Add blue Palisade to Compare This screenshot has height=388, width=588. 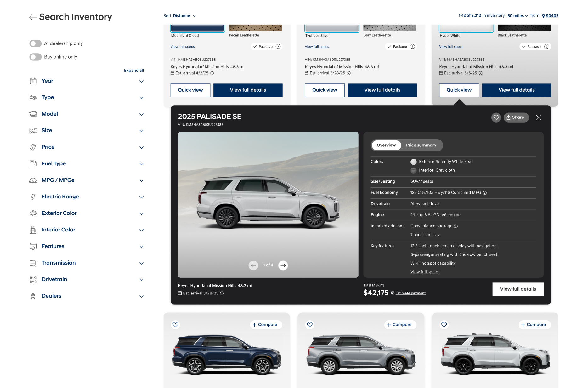[266, 325]
